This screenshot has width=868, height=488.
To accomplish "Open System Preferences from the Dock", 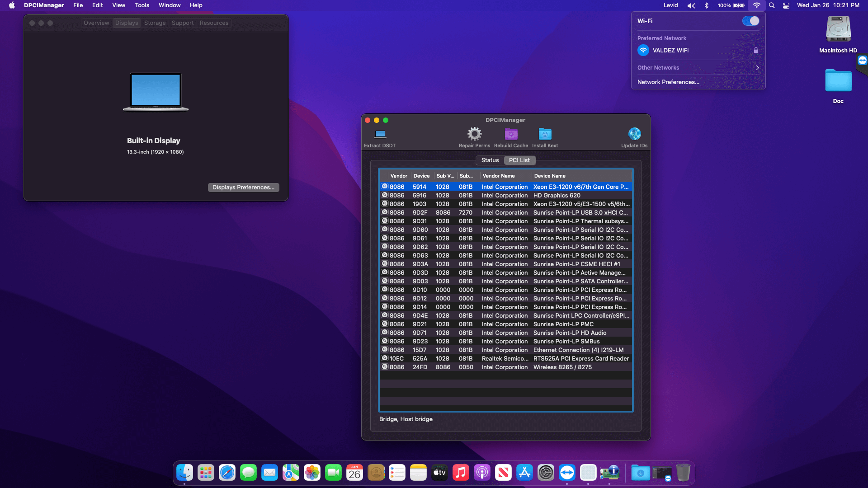I will pyautogui.click(x=546, y=473).
